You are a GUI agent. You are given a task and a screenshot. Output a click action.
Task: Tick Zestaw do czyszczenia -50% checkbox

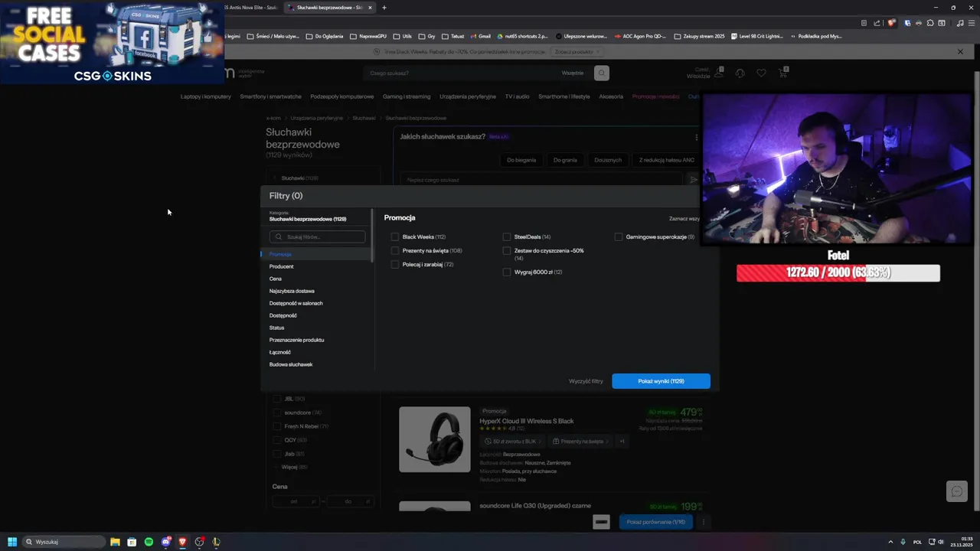pyautogui.click(x=507, y=251)
